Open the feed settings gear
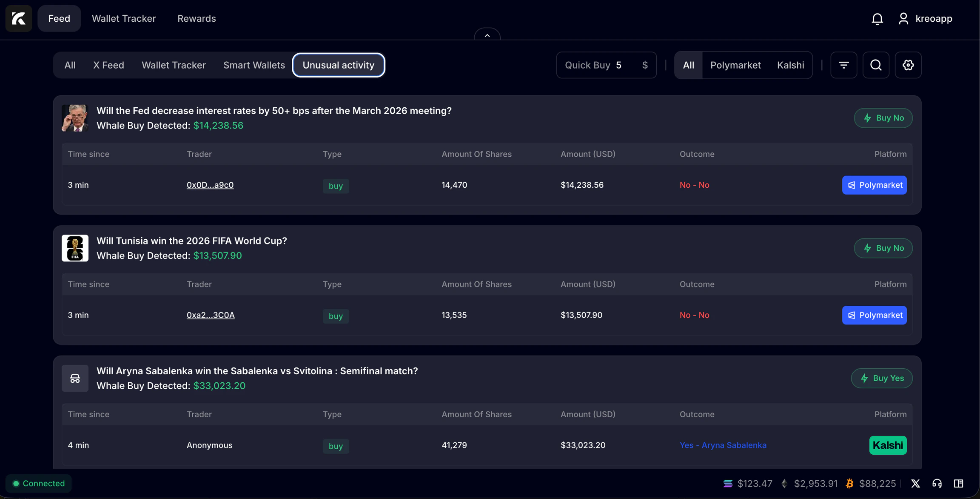The height and width of the screenshot is (499, 980). [x=908, y=65]
